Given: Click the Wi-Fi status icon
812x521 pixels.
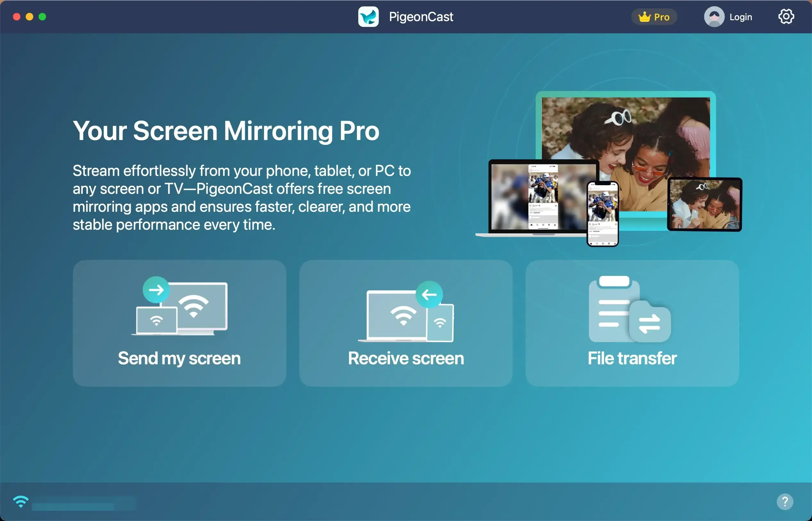Looking at the screenshot, I should [x=21, y=501].
